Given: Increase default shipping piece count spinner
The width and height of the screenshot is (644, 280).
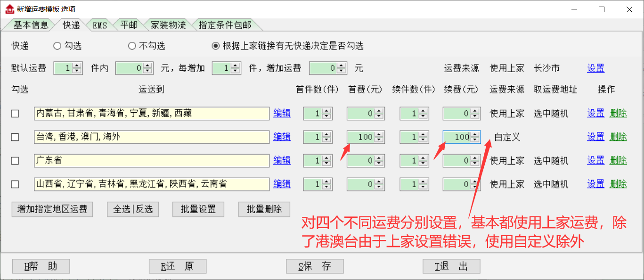Looking at the screenshot, I should (x=77, y=66).
